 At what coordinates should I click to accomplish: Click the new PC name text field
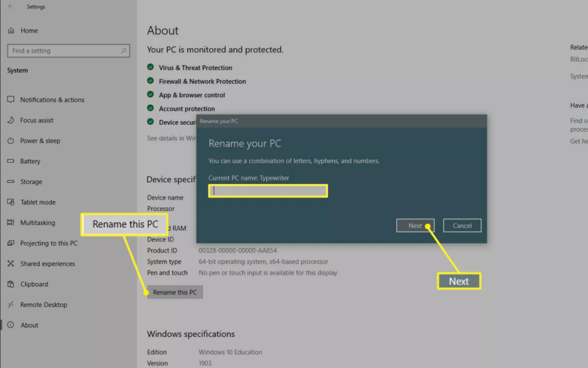[268, 191]
